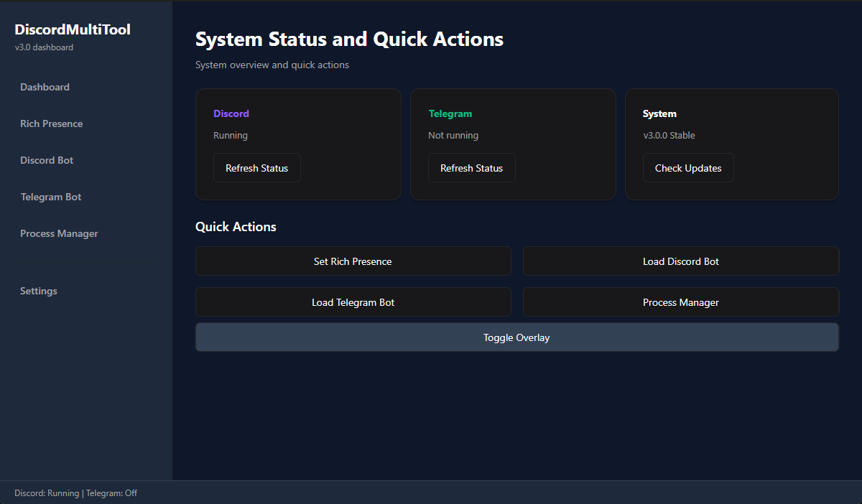Toggle the overlay on or off
Image resolution: width=862 pixels, height=504 pixels.
pyautogui.click(x=516, y=337)
